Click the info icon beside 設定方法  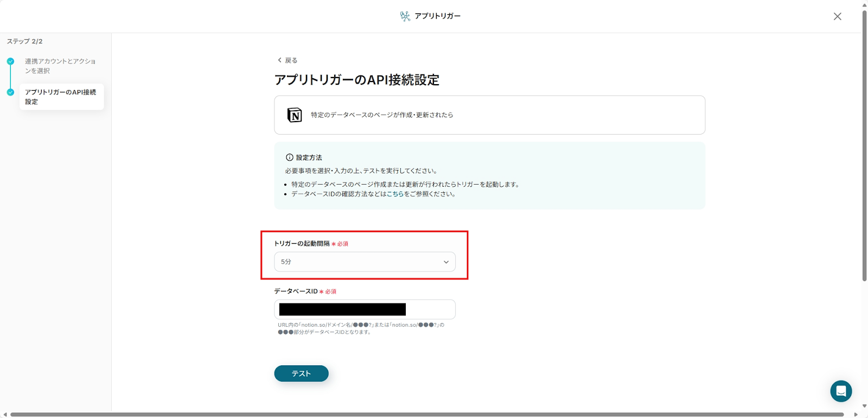pos(289,157)
